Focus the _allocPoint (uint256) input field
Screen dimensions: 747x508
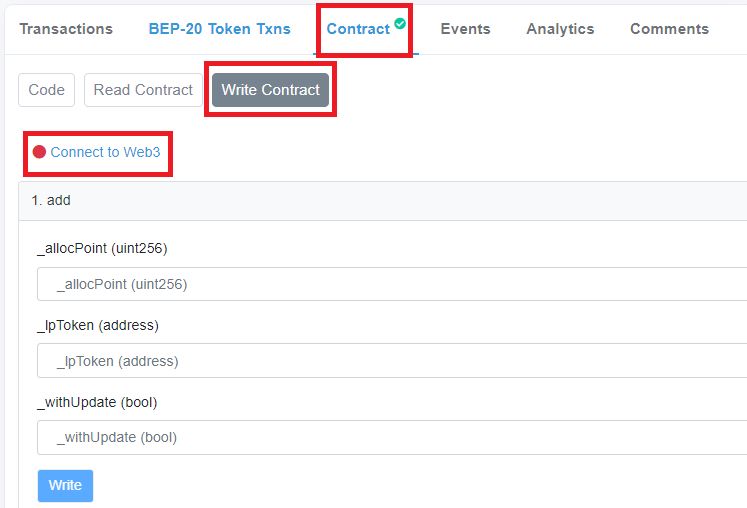[x=392, y=284]
